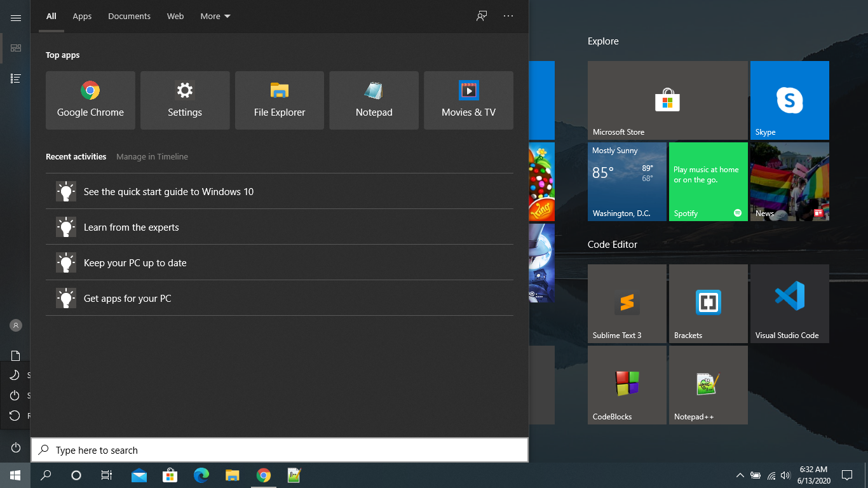Open Task View on the taskbar
Viewport: 868px width, 488px height.
coord(107,475)
